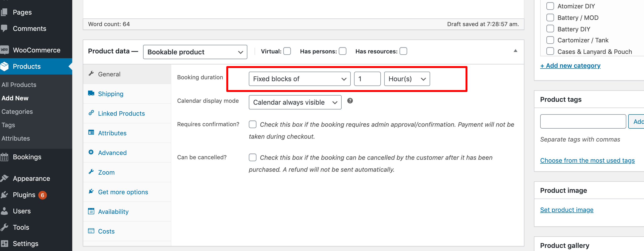644x251 pixels.
Task: Click the WooCommerce woo logo icon
Action: [x=4, y=50]
